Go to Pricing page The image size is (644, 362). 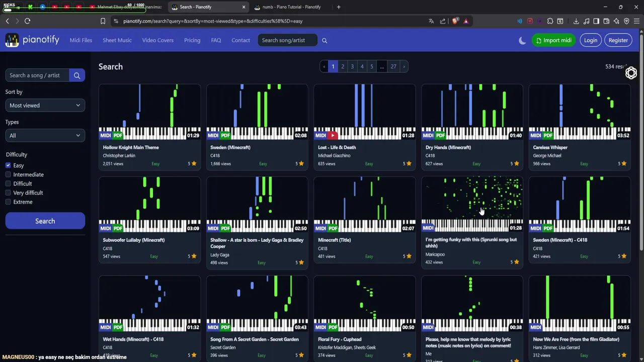coord(192,40)
